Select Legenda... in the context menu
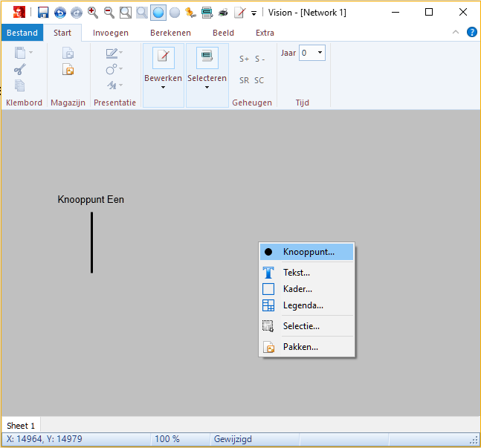481x448 pixels. [303, 305]
